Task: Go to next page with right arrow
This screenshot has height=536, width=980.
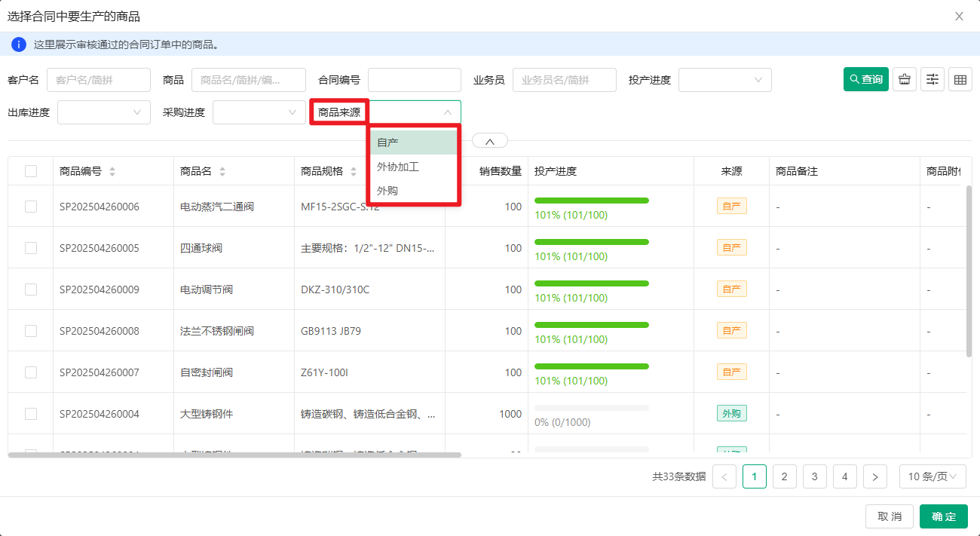Action: pos(874,476)
